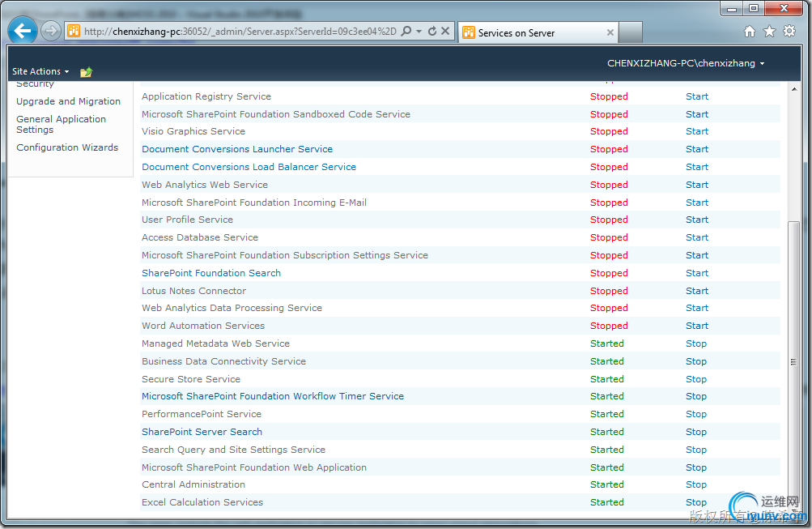The width and height of the screenshot is (812, 529).
Task: Open Microsoft SharePoint Foundation Workflow Timer Service
Action: coord(273,396)
